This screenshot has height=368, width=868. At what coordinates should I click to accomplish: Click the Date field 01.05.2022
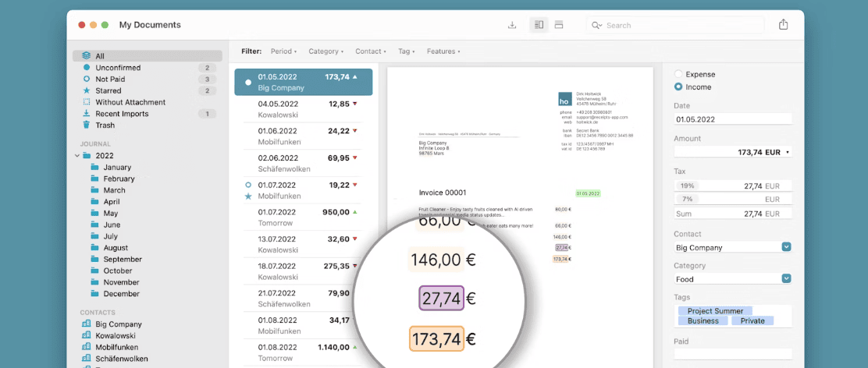pyautogui.click(x=733, y=119)
